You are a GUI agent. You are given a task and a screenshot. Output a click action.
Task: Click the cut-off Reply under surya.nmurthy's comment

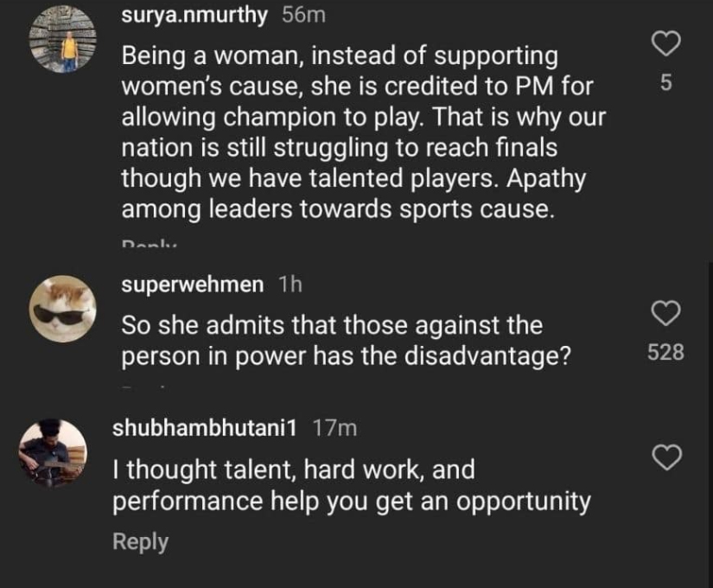(x=148, y=245)
